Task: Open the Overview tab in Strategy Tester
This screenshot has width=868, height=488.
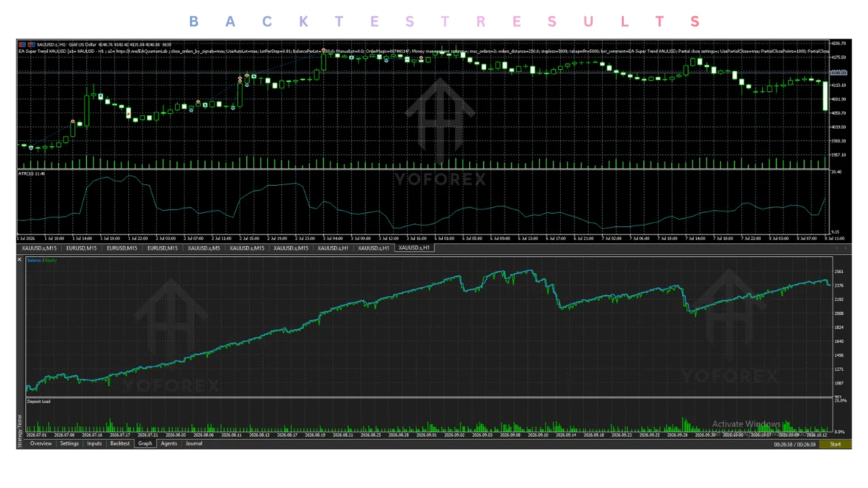Action: 41,444
